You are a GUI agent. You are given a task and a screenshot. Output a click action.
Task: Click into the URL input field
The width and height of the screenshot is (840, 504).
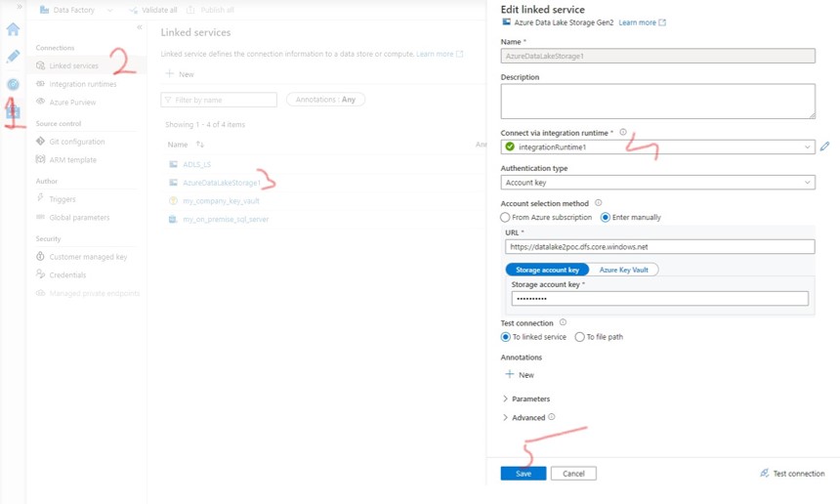(659, 247)
